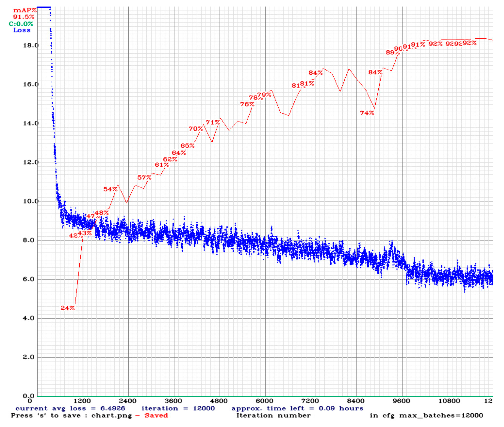This screenshot has height=427, width=504.
Task: Click the 64% mAP data label
Action: (x=179, y=153)
